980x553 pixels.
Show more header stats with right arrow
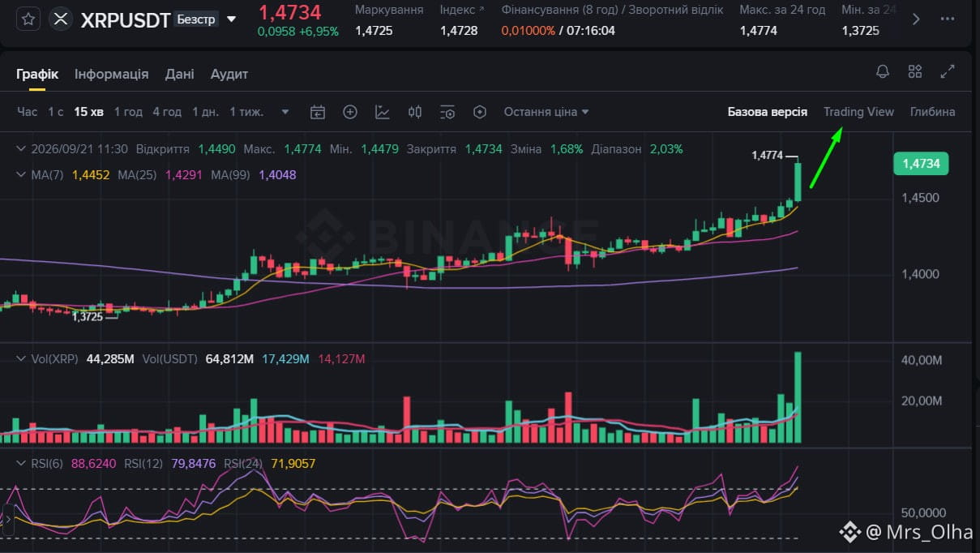tap(916, 19)
